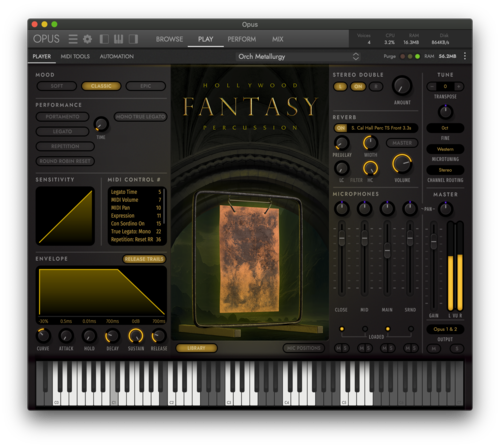Click the envelope Hold knob
The height and width of the screenshot is (447, 500).
coord(89,336)
